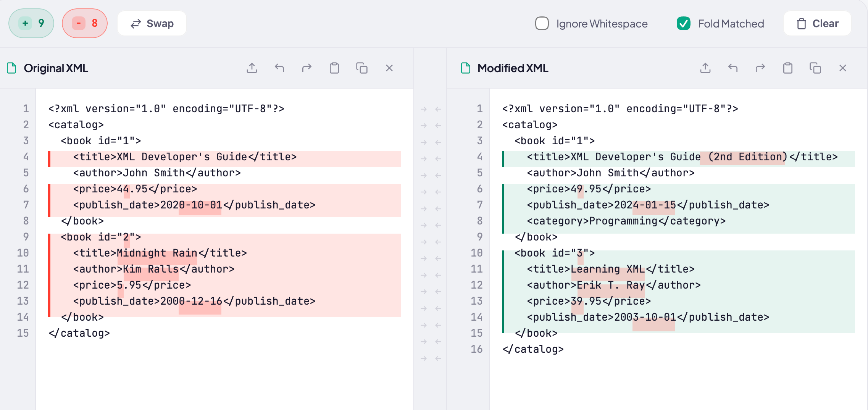Upload a file into the Modified XML panel
Viewport: 868px width, 410px height.
705,68
